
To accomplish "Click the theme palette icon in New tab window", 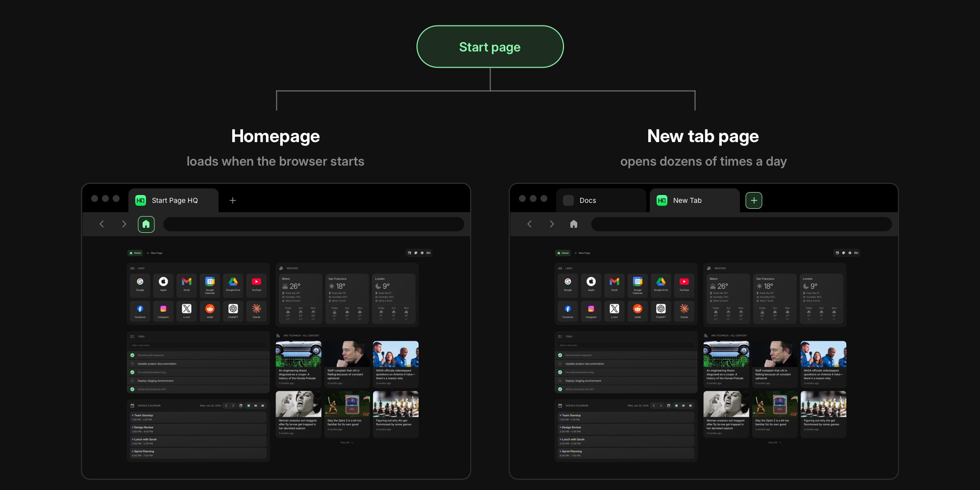I will click(x=843, y=253).
